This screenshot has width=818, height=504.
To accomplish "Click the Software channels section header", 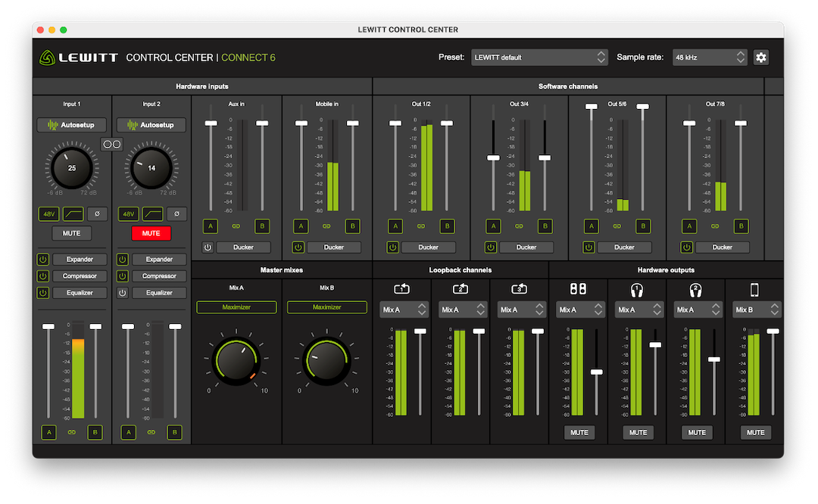I will click(x=568, y=86).
